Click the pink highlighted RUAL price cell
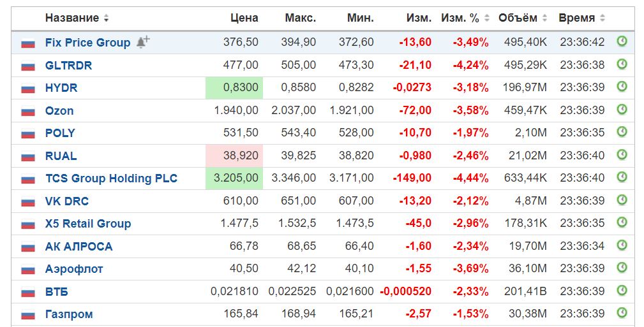Image resolution: width=644 pixels, height=327 pixels. (x=234, y=156)
